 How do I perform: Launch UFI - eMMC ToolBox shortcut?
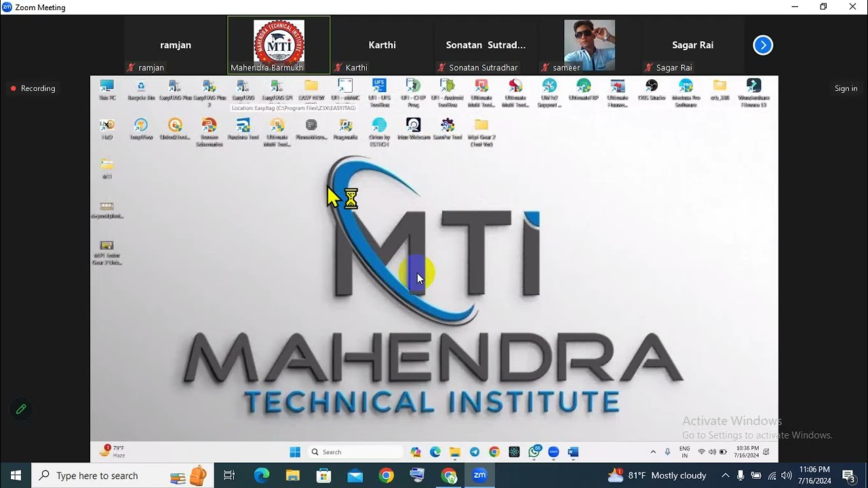pos(345,91)
